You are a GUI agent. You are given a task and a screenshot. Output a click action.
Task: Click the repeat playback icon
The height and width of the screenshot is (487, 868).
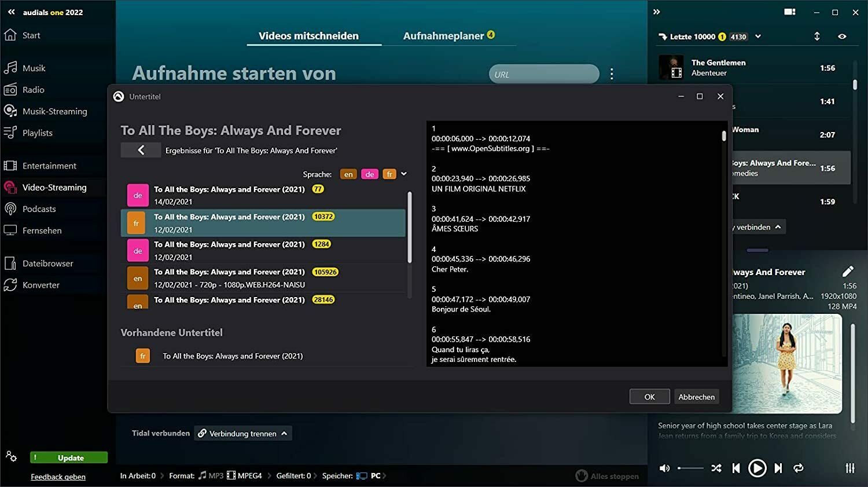(799, 468)
